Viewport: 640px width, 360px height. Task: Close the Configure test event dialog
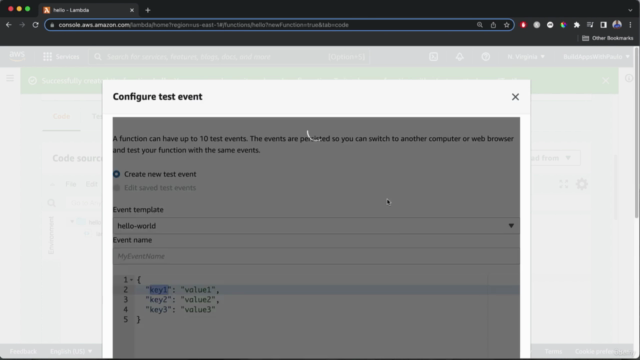click(x=515, y=97)
